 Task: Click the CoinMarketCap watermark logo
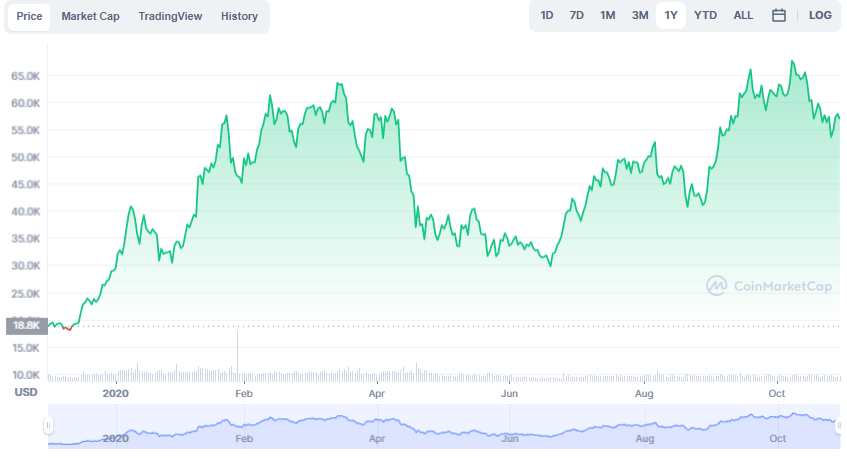tap(769, 286)
